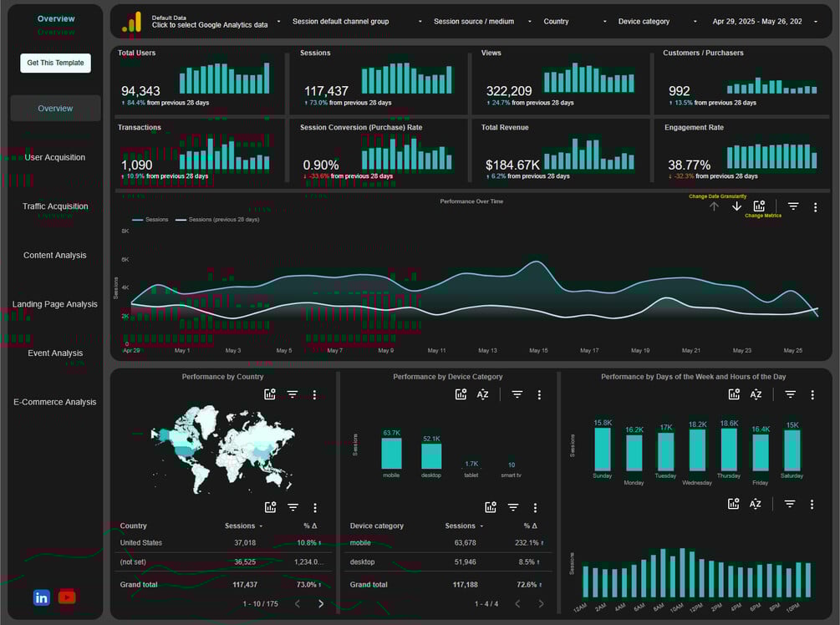Open the Country filter dropdown
Image resolution: width=840 pixels, height=625 pixels.
coord(575,22)
